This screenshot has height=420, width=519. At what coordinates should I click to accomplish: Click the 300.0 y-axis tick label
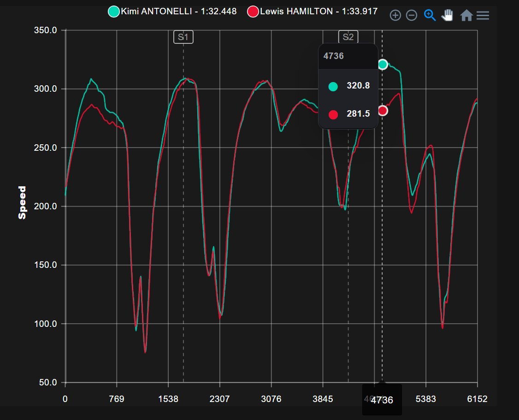[x=45, y=89]
